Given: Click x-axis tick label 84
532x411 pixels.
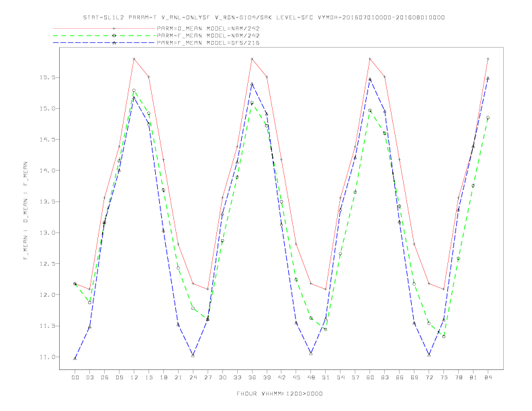Looking at the screenshot, I should pyautogui.click(x=488, y=377).
